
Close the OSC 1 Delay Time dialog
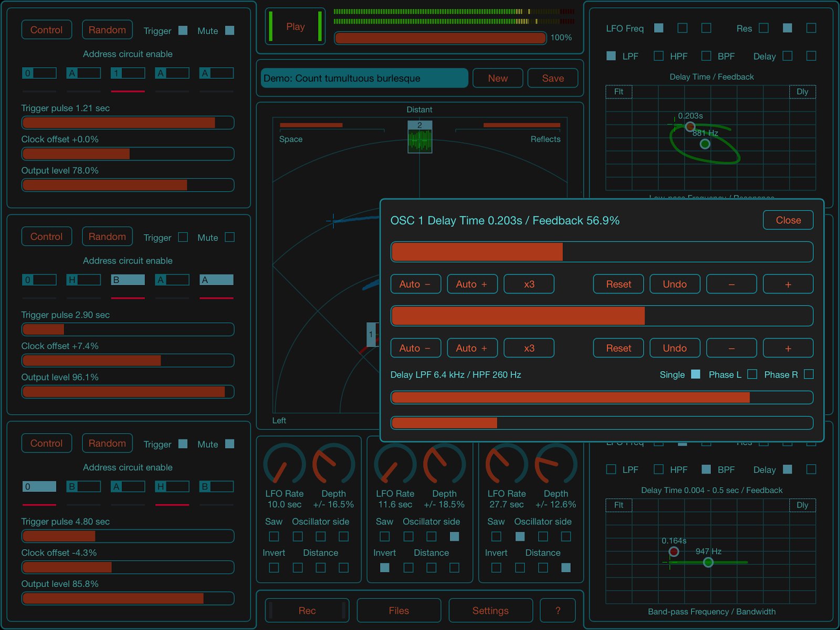click(x=788, y=220)
